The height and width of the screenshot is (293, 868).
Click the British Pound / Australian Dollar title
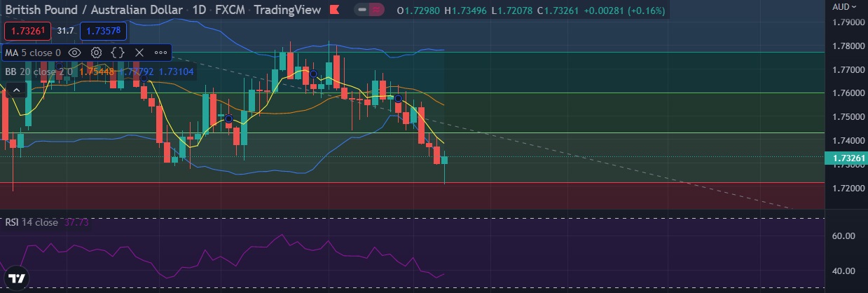click(x=94, y=11)
